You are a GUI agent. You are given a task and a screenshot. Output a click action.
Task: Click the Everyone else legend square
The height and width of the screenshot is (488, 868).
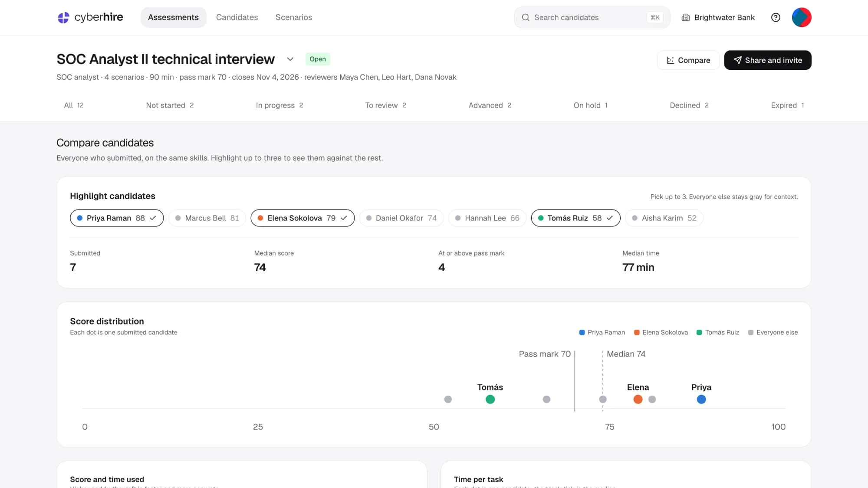pyautogui.click(x=751, y=332)
